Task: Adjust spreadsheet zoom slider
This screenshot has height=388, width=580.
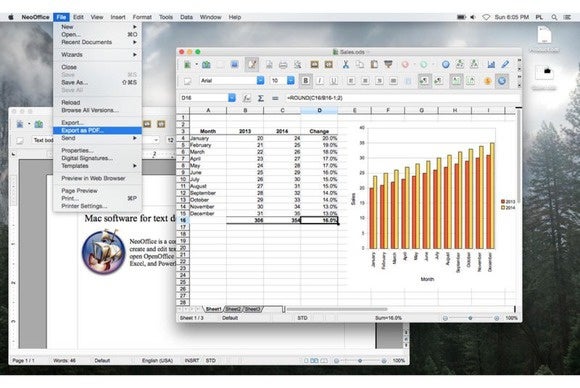Action: (x=471, y=318)
